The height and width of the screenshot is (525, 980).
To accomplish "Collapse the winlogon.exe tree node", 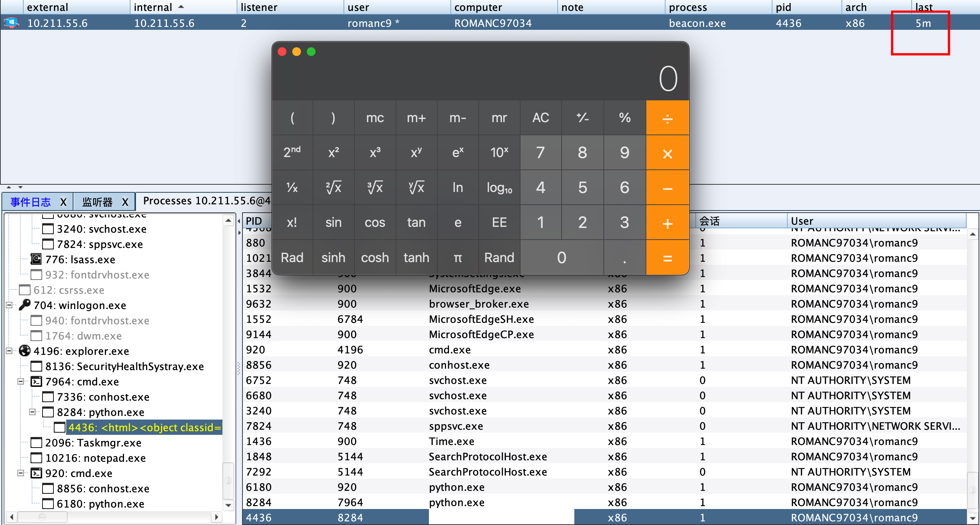I will [9, 305].
